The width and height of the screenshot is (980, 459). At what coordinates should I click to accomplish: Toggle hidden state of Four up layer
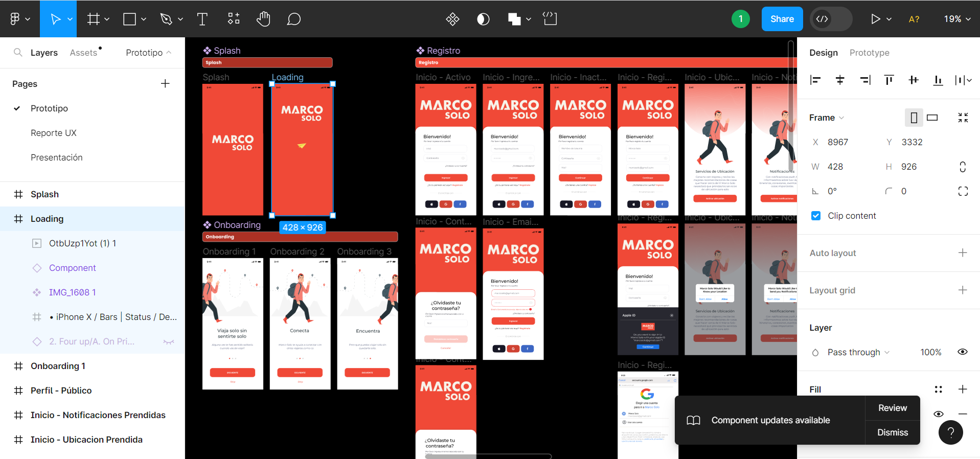point(169,341)
